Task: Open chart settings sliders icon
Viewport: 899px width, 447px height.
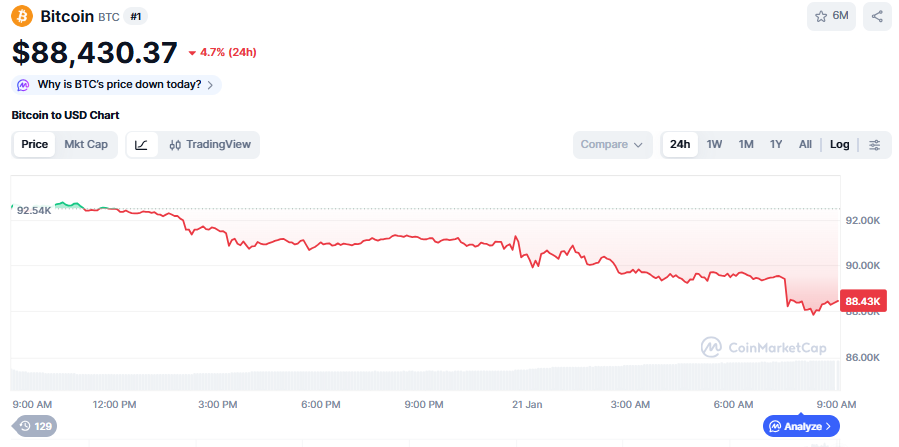Action: click(x=875, y=144)
